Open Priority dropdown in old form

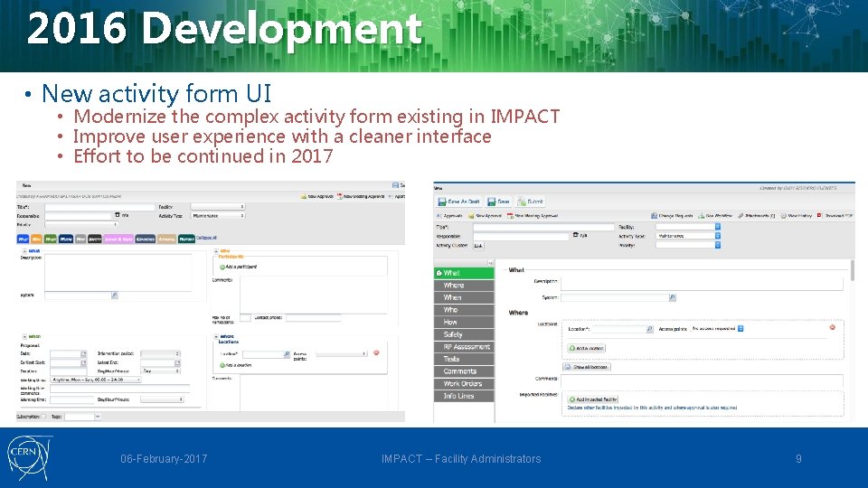pyautogui.click(x=81, y=225)
